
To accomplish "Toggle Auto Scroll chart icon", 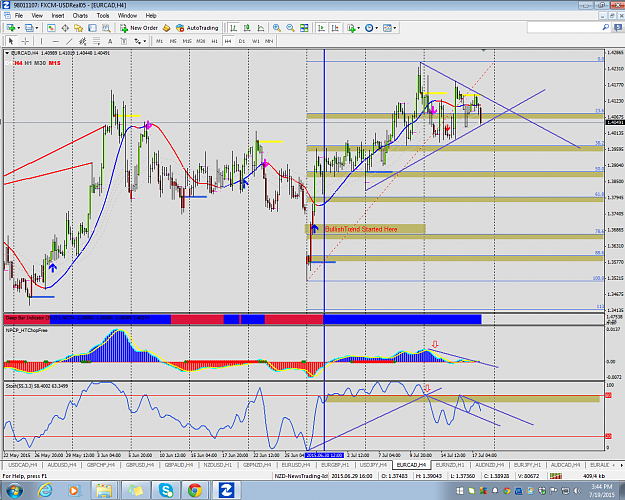I will pyautogui.click(x=321, y=28).
